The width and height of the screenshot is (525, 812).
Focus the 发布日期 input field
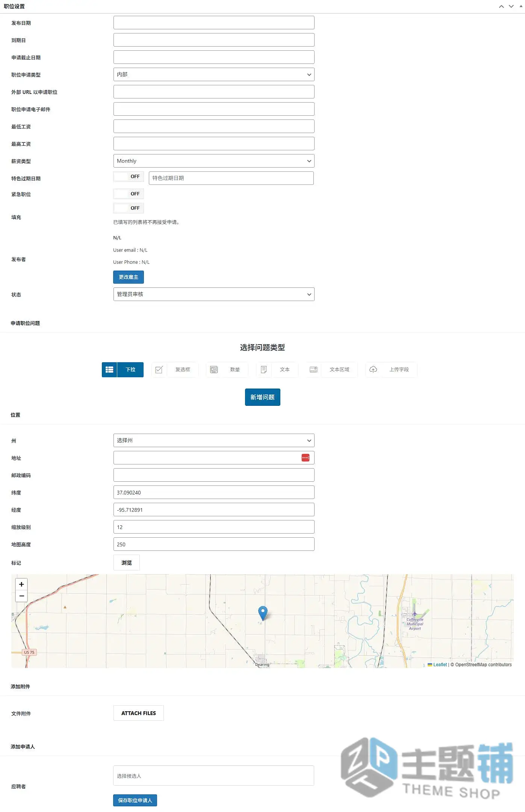(214, 23)
